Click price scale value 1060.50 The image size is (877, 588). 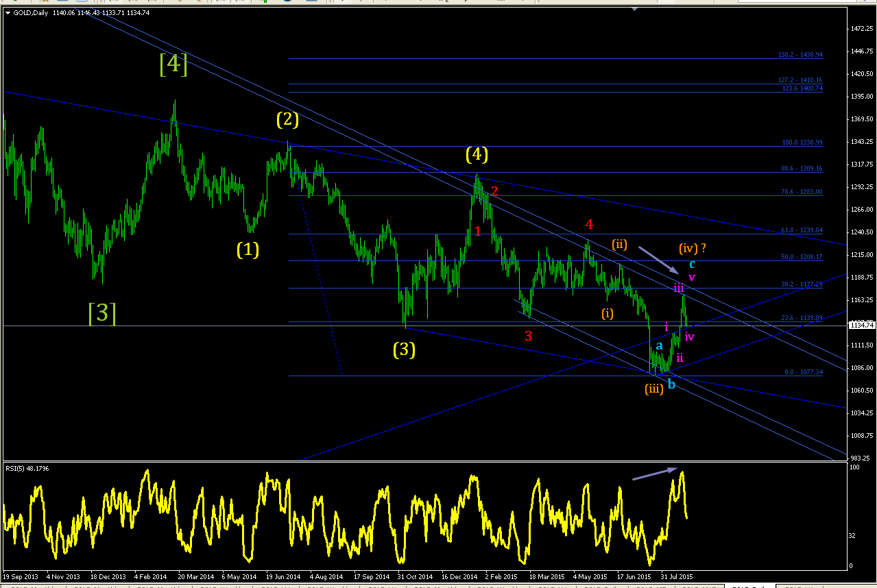(862, 391)
